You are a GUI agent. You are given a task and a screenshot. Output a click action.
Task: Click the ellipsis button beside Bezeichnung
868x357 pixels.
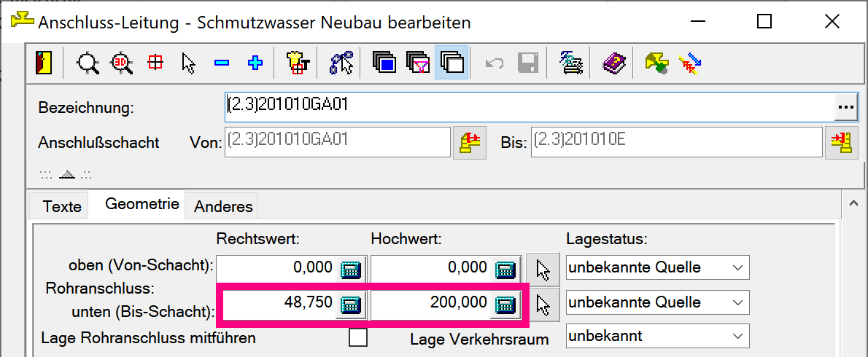point(845,107)
